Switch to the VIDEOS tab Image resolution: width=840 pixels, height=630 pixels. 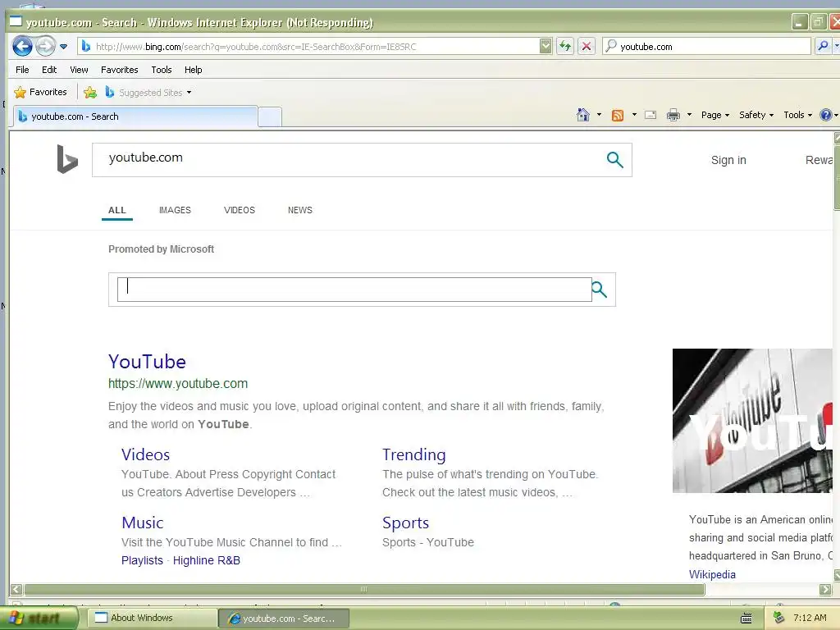coord(239,210)
